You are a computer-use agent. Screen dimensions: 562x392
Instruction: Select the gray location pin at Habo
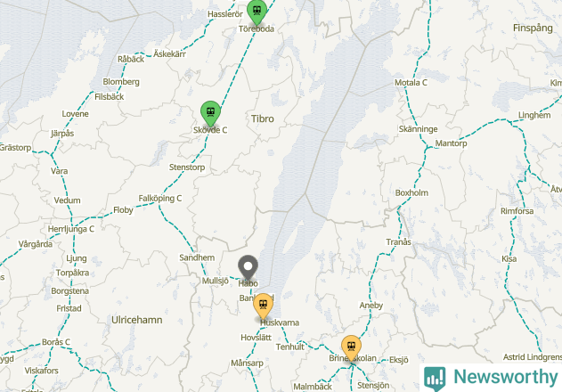[248, 267]
